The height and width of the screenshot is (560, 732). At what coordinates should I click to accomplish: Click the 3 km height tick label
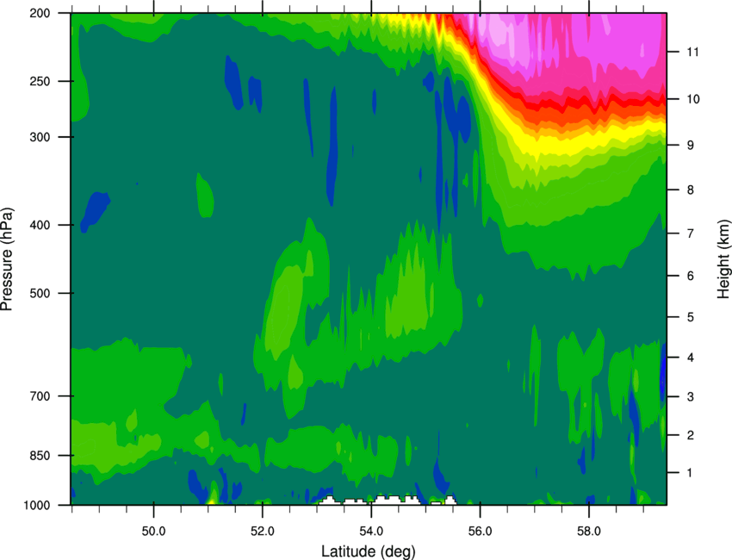(691, 396)
